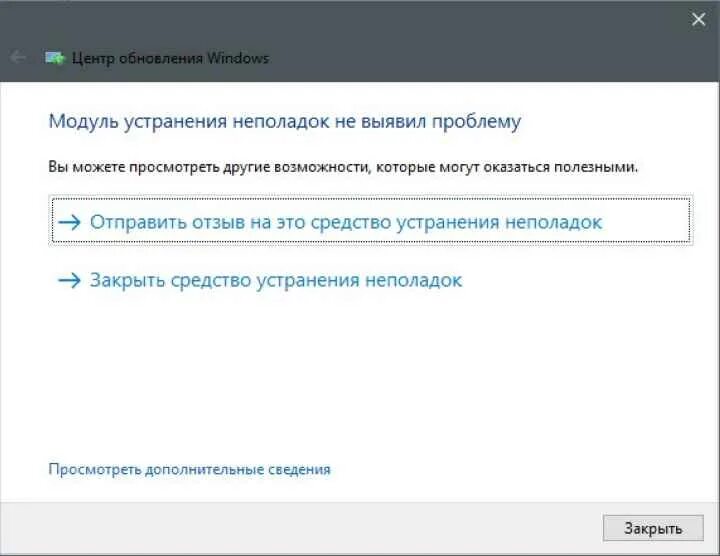Screen dimensions: 720x556
Task: Close the dialog with the X button
Action: [698, 19]
